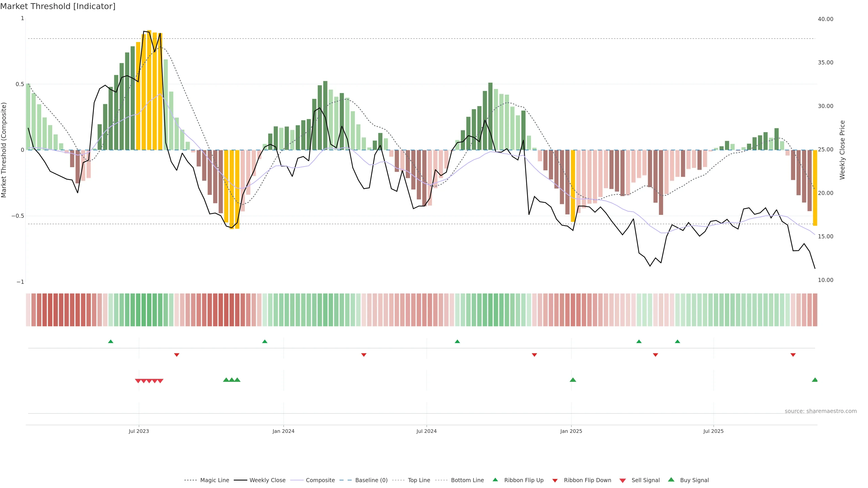
Task: Click the last yellow bar at chart's right edge
Action: coord(815,188)
